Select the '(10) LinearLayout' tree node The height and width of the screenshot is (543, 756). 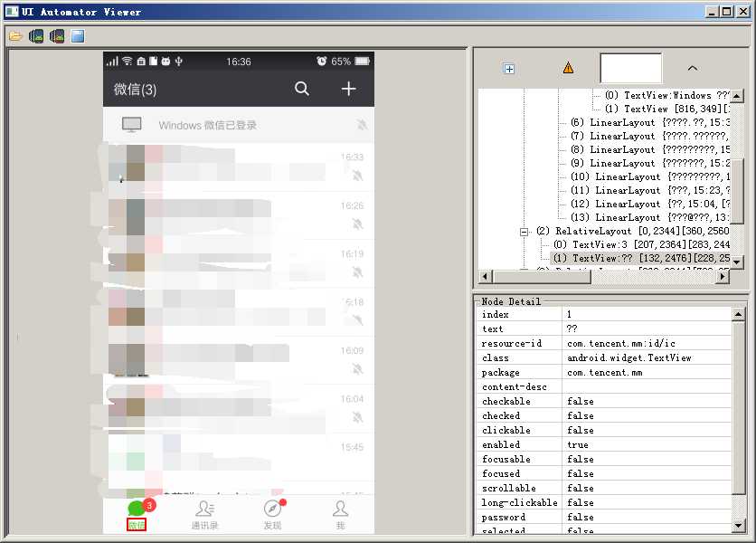650,176
